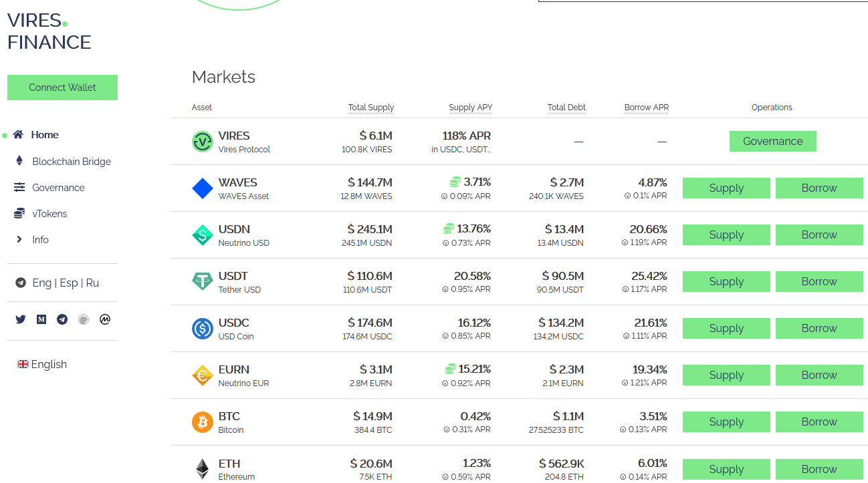Click the green coins icon next to 15.21%
Viewport: 868px width, 483px height.
click(x=451, y=369)
